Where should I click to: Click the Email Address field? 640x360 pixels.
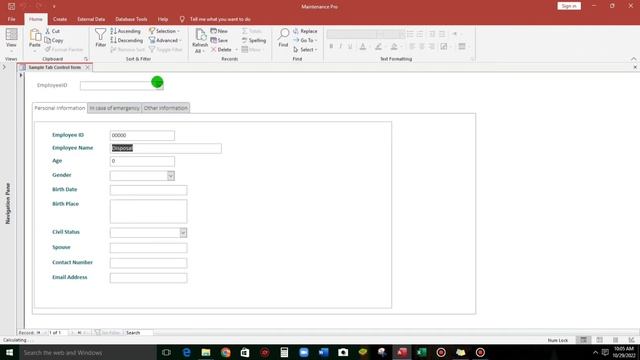click(x=149, y=278)
